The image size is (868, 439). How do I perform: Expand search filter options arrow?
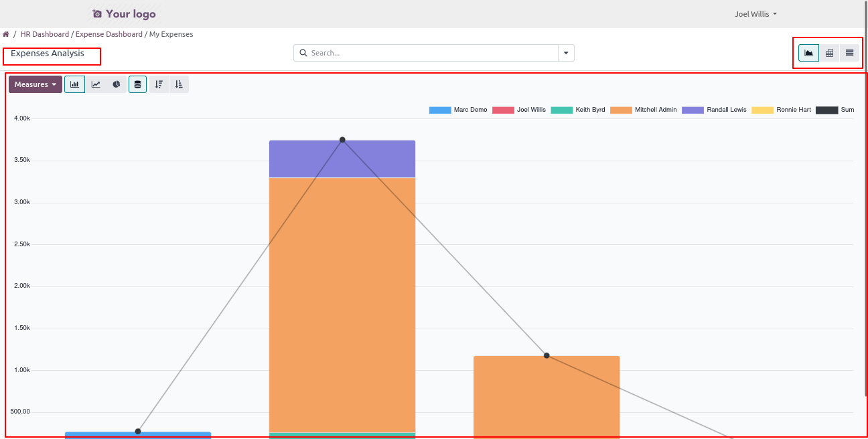click(x=566, y=53)
